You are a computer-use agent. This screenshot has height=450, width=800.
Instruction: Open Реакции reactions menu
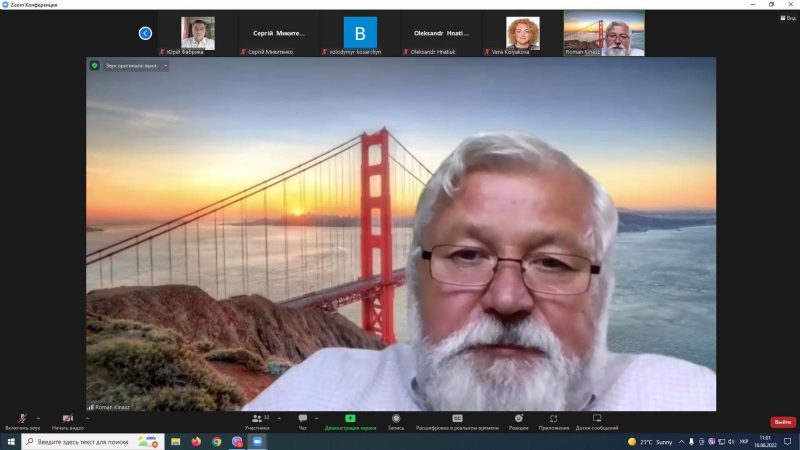tap(518, 418)
